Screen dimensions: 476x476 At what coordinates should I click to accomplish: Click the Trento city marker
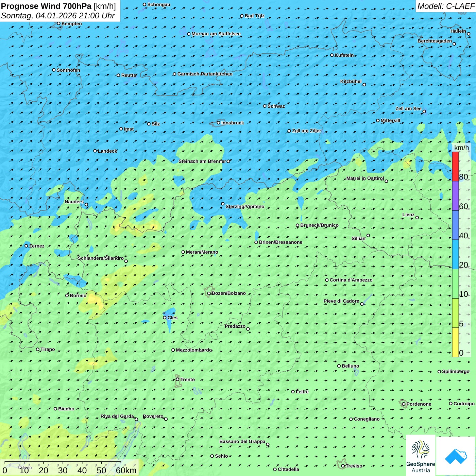[177, 379]
